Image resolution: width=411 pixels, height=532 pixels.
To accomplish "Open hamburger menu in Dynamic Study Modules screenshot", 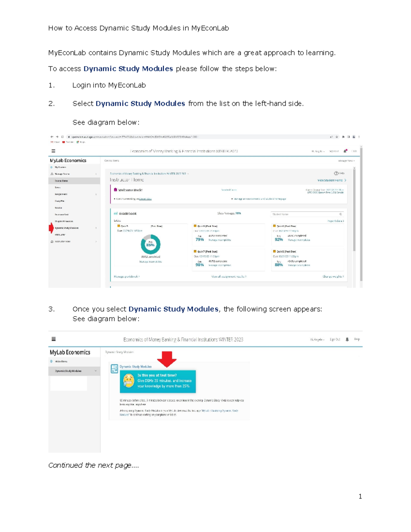I will pos(53,339).
